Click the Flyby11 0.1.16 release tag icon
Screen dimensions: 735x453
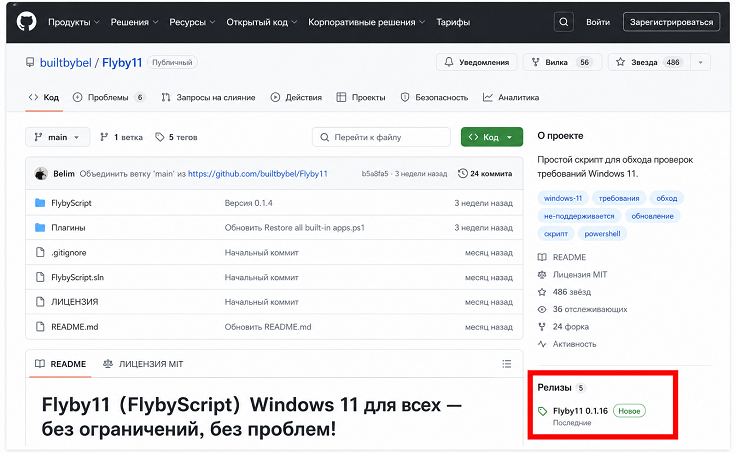(542, 411)
